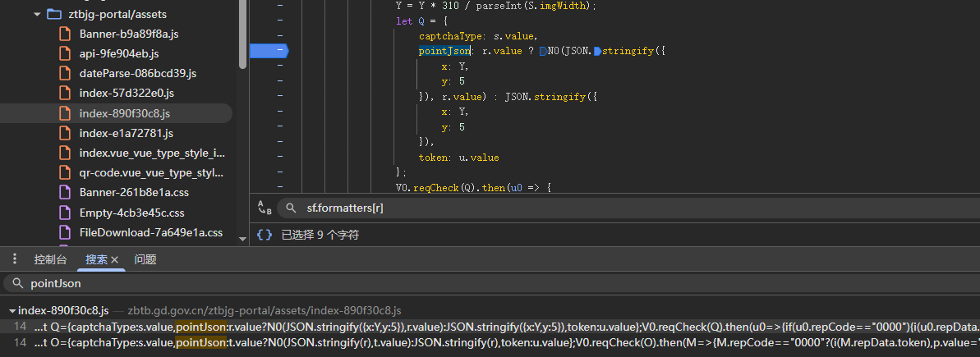Switch to the 问题 tab
Viewport: 980px width, 357px height.
tap(145, 259)
